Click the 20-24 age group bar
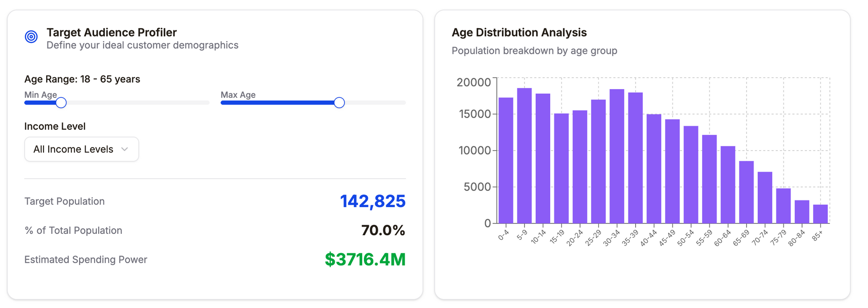 580,167
